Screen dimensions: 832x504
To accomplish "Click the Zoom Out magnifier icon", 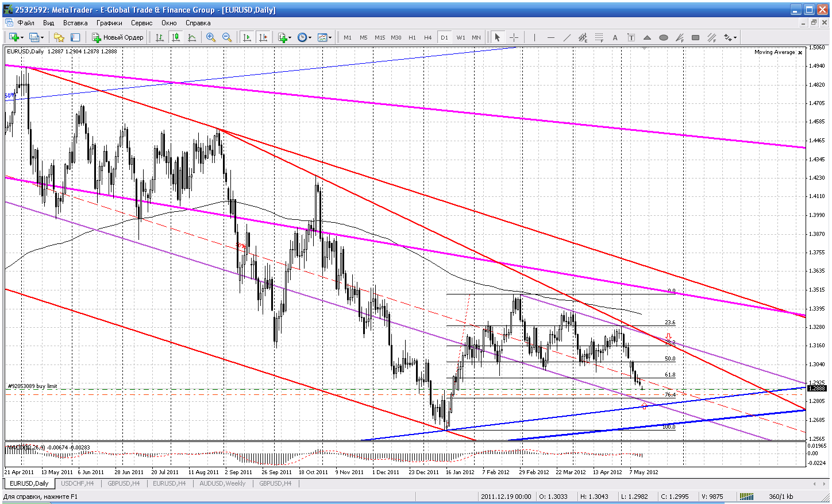I will tap(227, 37).
